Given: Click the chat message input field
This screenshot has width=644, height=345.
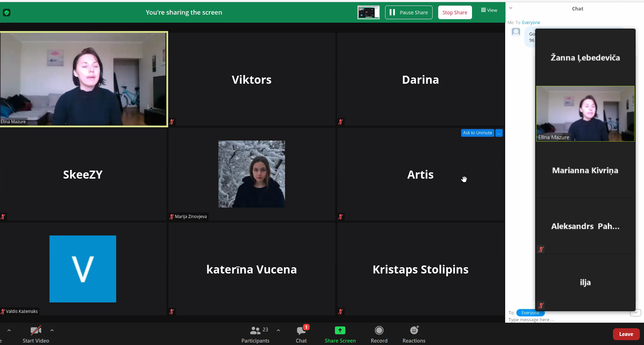Looking at the screenshot, I should point(565,320).
